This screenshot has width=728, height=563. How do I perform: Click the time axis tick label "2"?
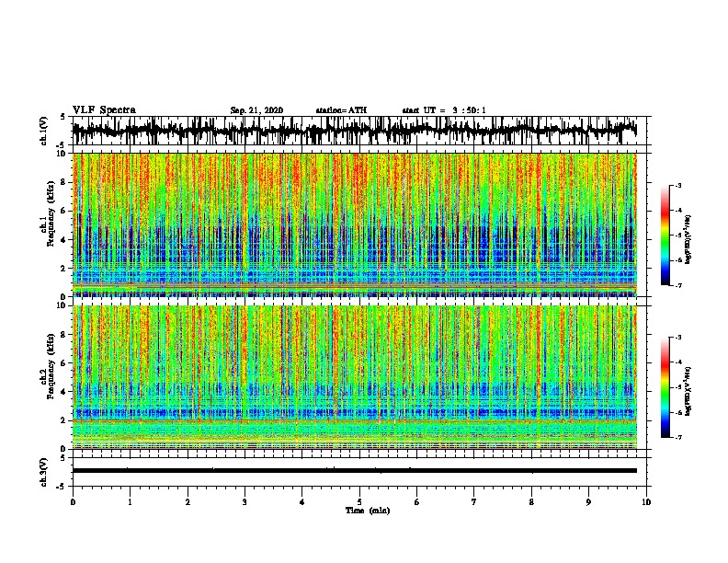point(188,502)
